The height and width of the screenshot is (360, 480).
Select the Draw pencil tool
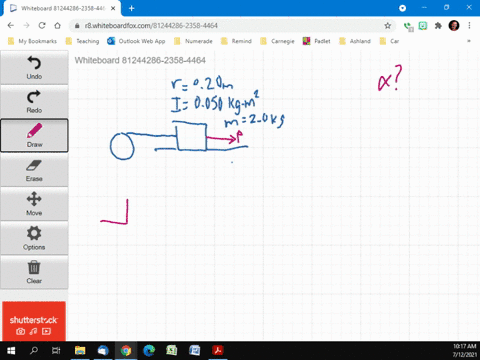tap(34, 135)
